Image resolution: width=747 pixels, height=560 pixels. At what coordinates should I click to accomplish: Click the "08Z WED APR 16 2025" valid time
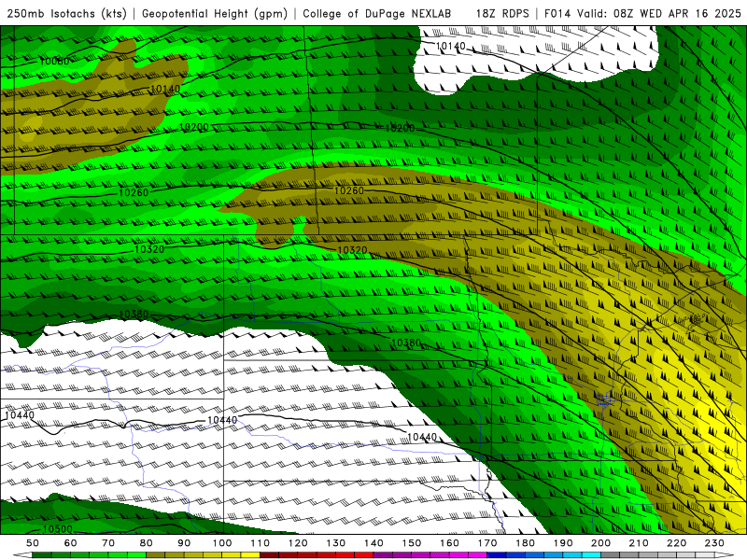[677, 13]
